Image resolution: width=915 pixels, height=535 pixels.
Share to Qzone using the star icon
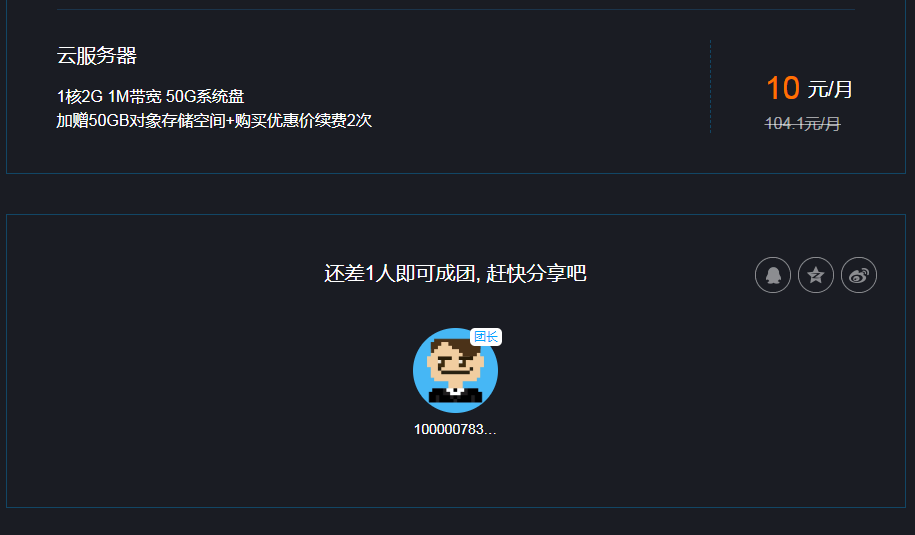point(816,275)
